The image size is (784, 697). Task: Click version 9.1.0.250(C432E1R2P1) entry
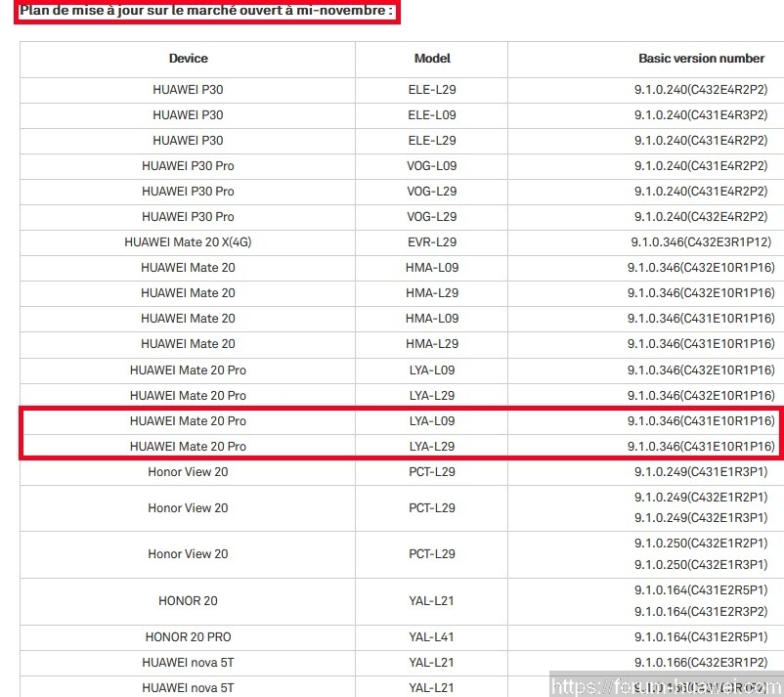(700, 543)
